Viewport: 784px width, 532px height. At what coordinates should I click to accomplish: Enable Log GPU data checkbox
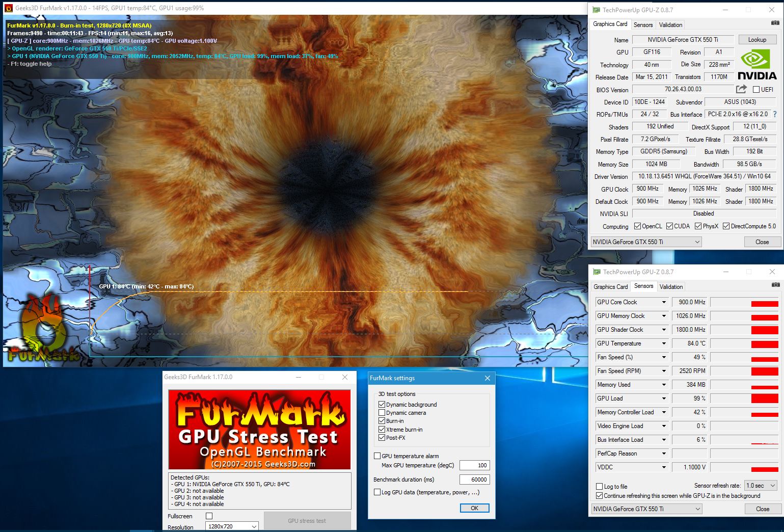pos(377,492)
